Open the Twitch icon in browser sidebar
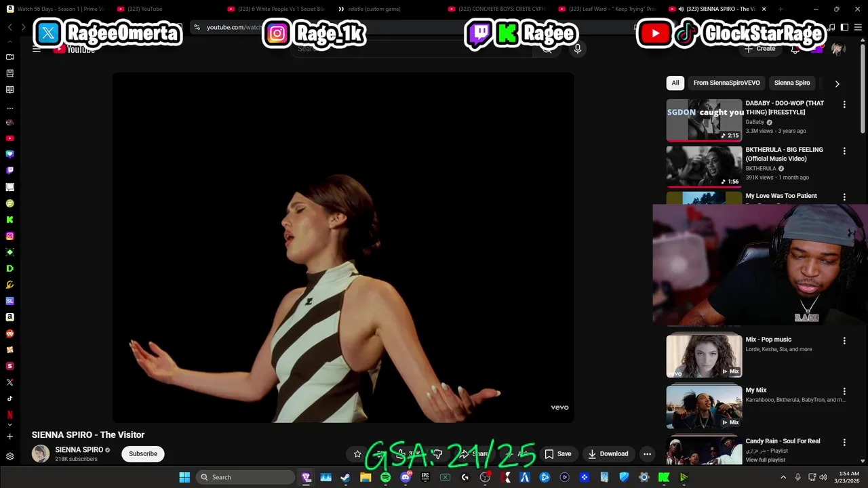Screen dimensions: 868x488 coord(9,171)
